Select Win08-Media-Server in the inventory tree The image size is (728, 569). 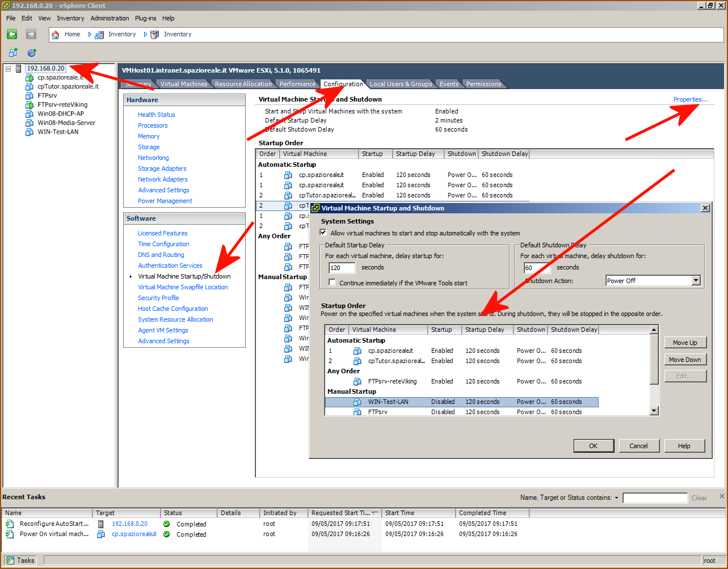pyautogui.click(x=66, y=123)
